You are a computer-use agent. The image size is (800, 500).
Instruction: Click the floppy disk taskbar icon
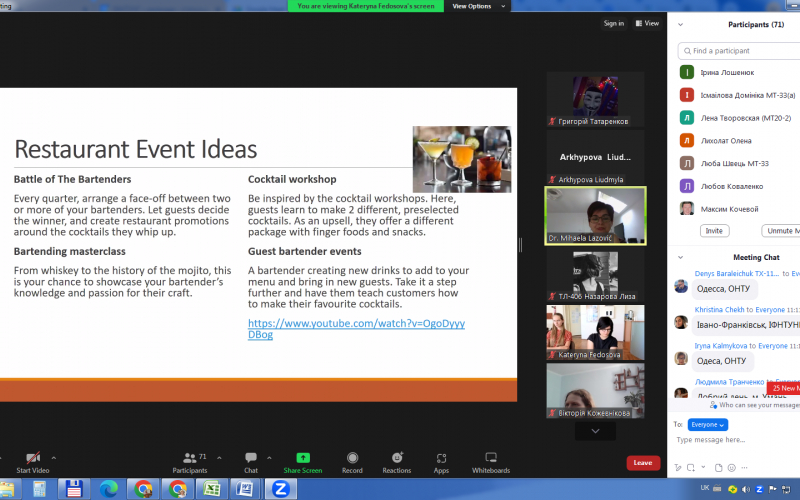[x=73, y=489]
